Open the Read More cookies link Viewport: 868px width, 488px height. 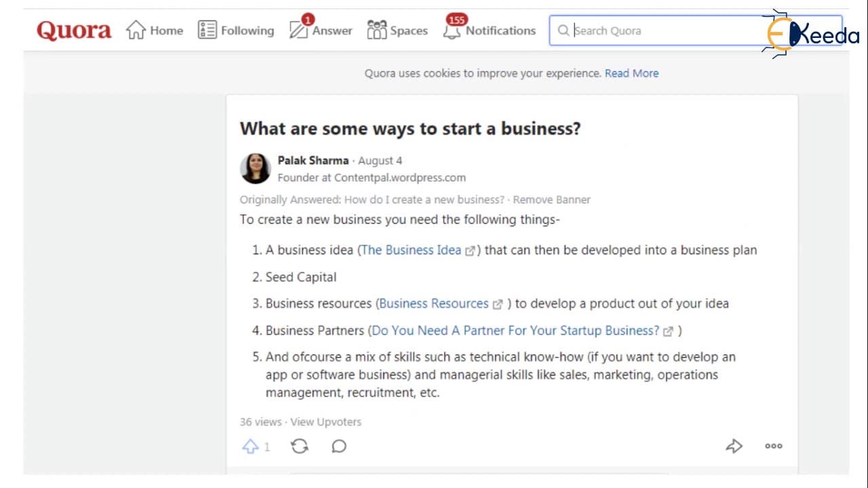[x=631, y=73]
